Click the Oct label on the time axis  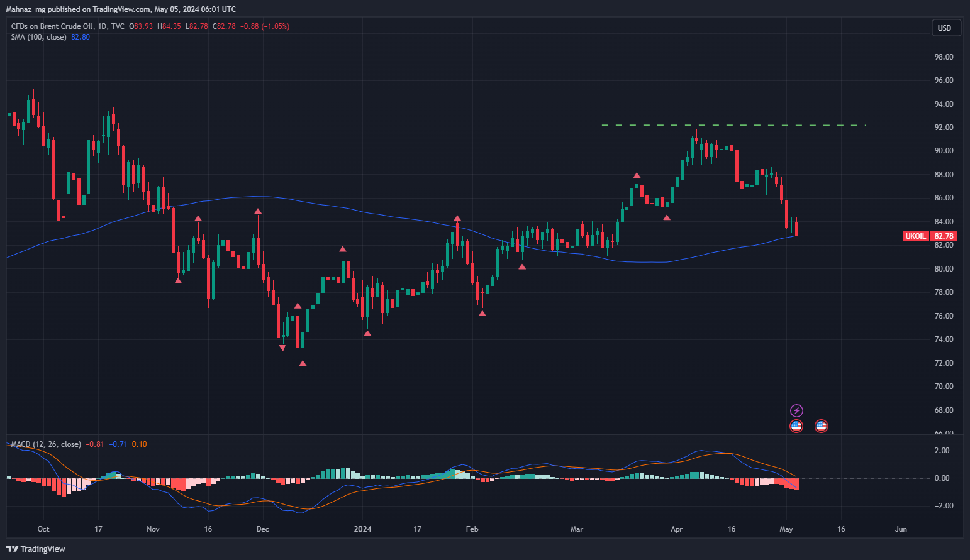43,529
